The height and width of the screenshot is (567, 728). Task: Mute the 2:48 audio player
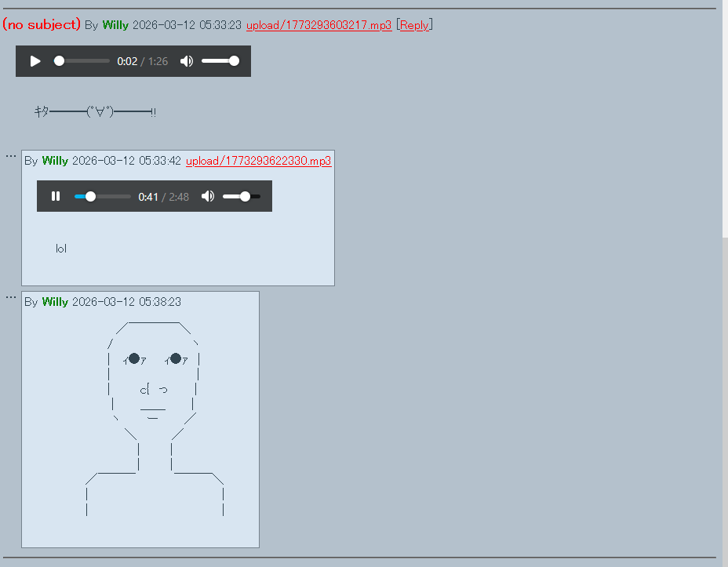208,196
